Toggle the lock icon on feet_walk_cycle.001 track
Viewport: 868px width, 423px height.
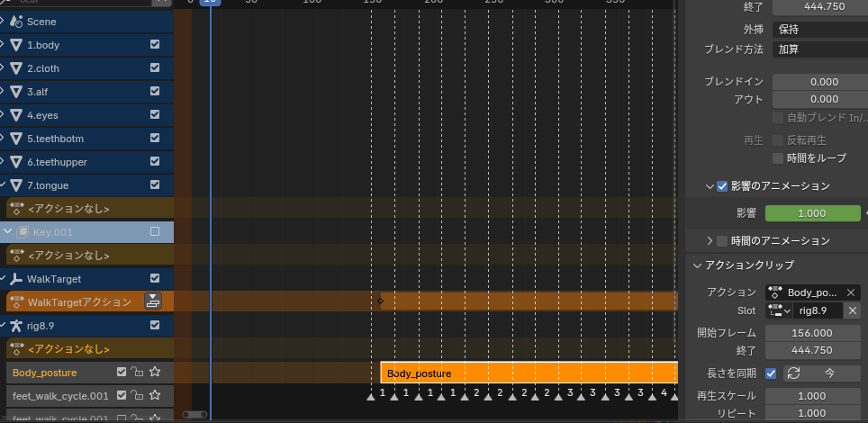click(137, 395)
